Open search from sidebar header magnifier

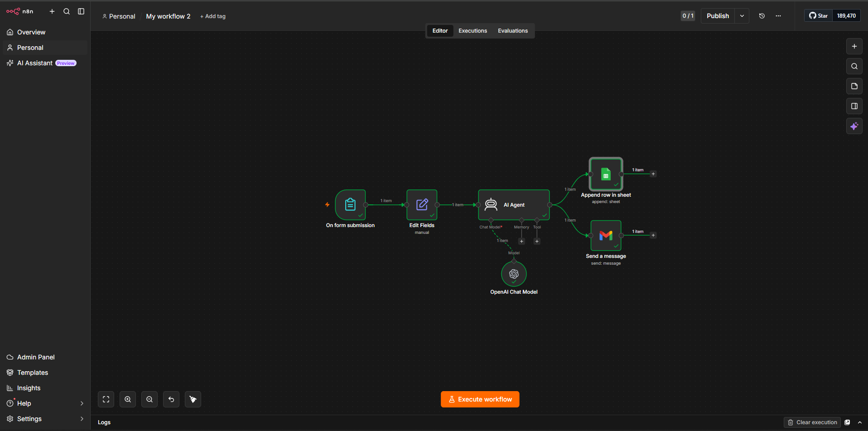(x=67, y=11)
